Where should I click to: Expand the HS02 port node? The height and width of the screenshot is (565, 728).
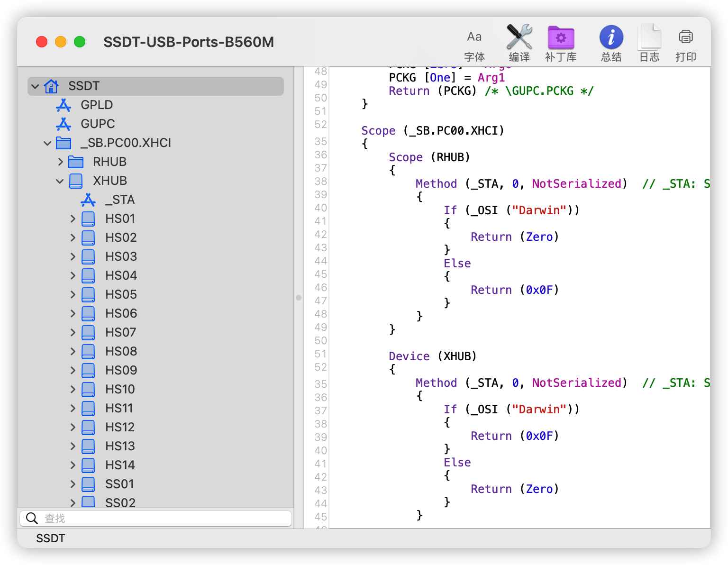(x=73, y=237)
